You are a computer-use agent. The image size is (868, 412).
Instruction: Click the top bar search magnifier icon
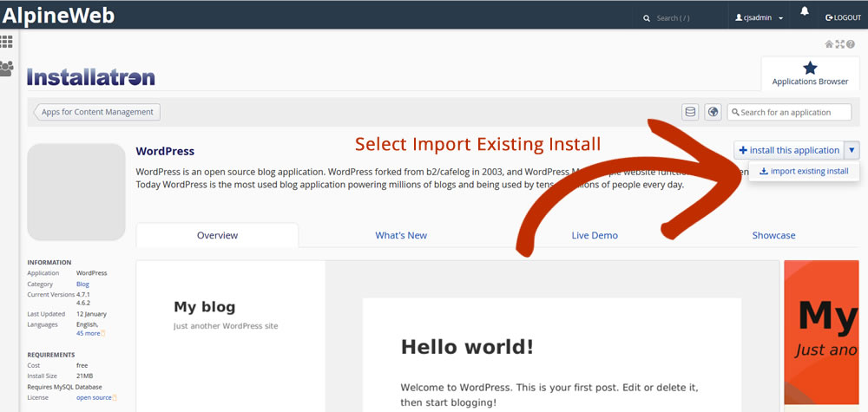pos(647,18)
